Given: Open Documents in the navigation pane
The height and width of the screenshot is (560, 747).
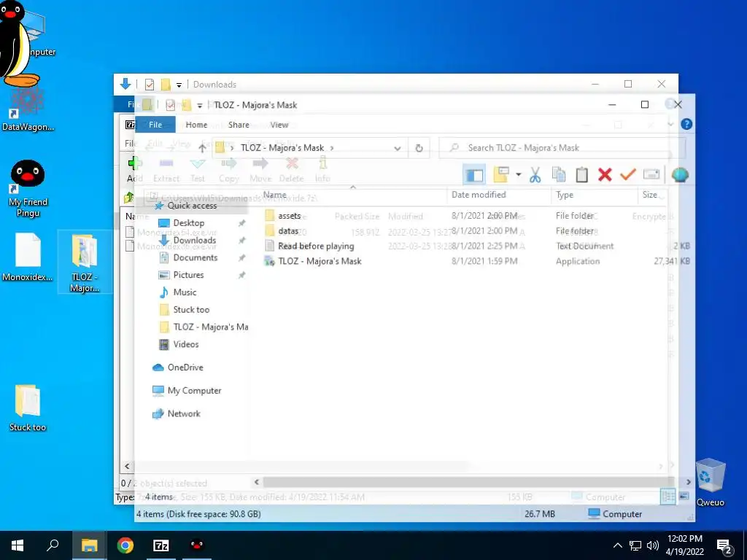Looking at the screenshot, I should tap(196, 257).
